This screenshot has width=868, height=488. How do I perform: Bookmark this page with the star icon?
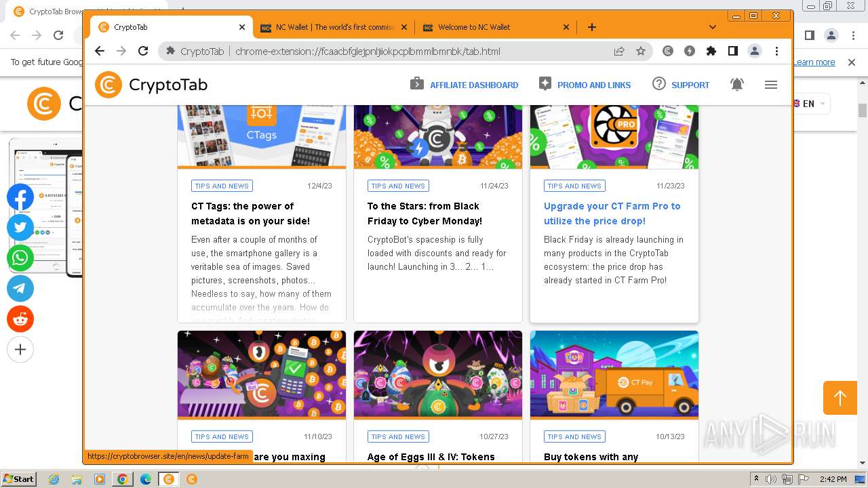[x=641, y=51]
